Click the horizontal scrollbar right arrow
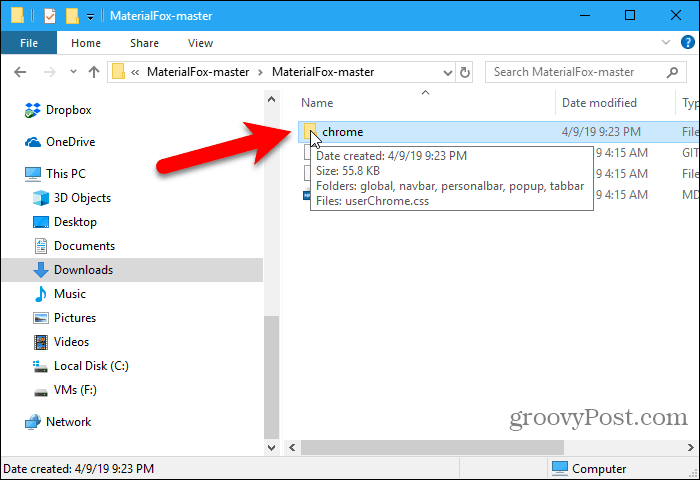The image size is (700, 480). [690, 447]
